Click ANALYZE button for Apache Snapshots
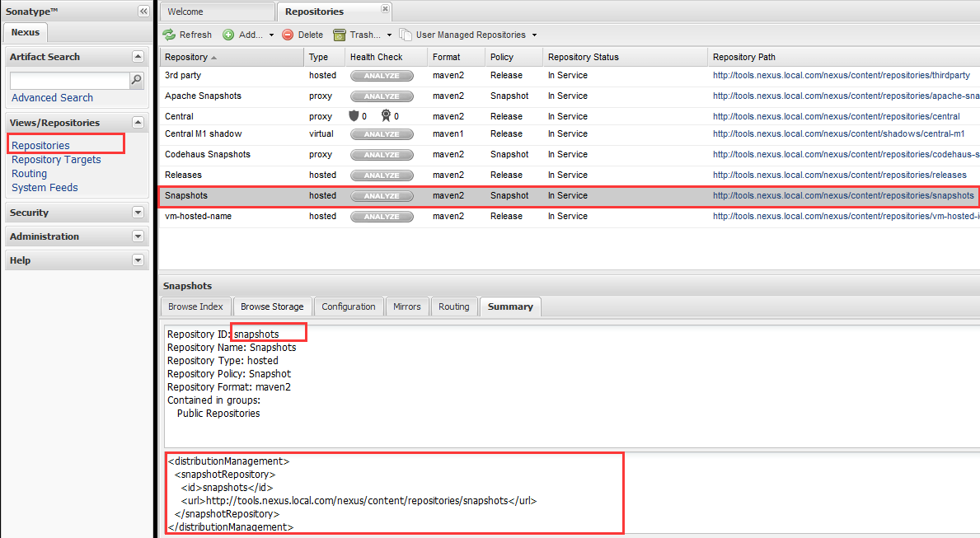 (x=382, y=96)
